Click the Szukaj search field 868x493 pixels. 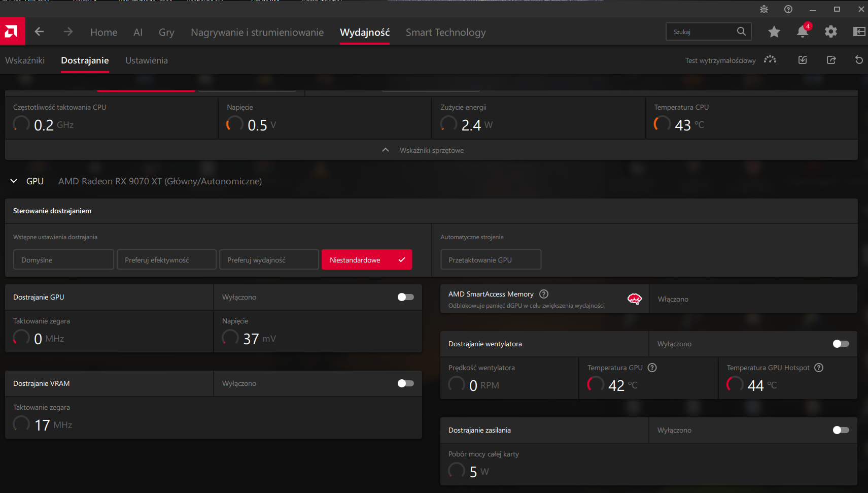click(703, 31)
